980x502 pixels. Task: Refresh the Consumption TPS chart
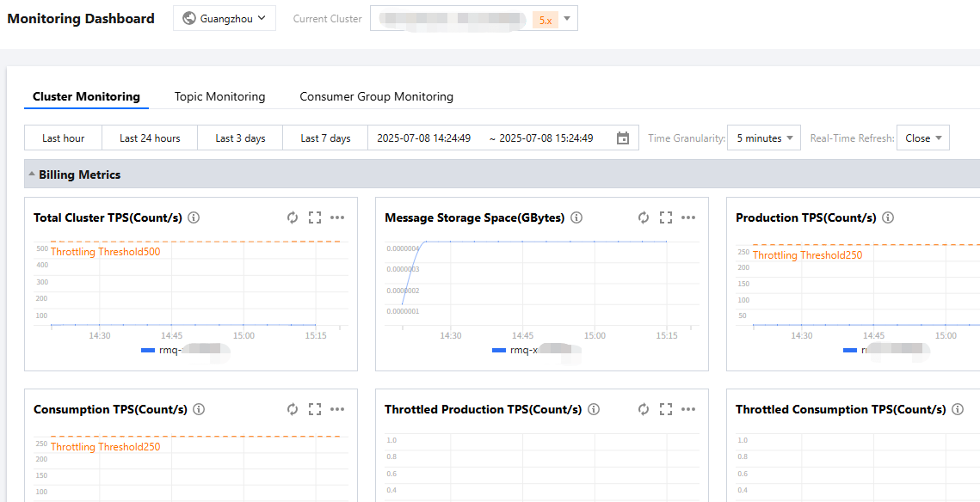point(293,410)
